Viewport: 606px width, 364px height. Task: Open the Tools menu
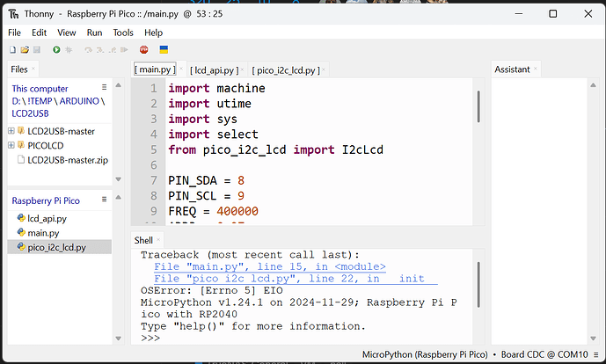pos(123,33)
